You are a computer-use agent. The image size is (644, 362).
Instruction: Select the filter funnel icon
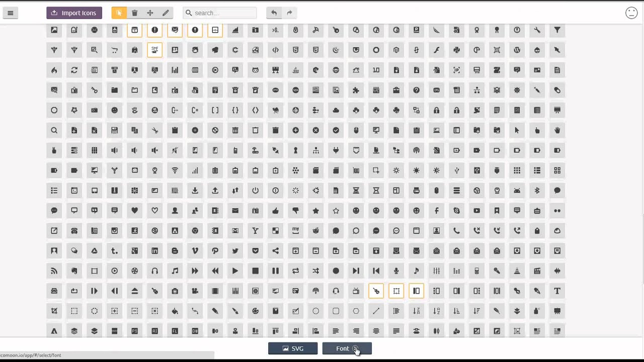557,30
